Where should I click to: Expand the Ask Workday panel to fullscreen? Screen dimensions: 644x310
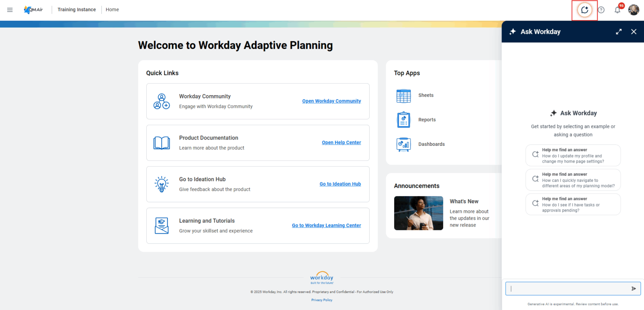click(x=618, y=31)
